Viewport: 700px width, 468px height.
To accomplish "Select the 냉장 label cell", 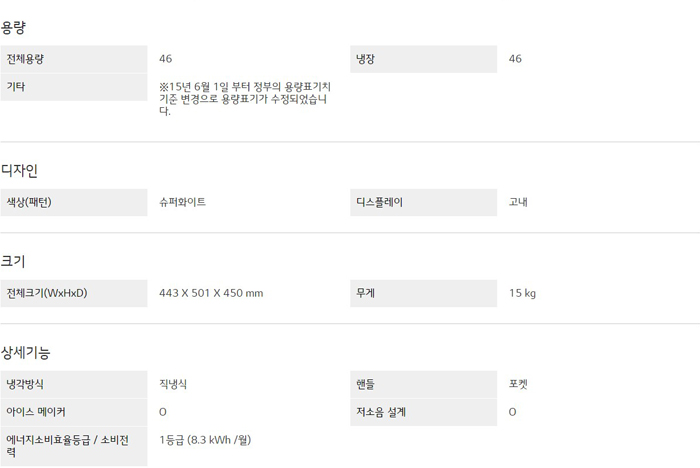I will click(423, 59).
